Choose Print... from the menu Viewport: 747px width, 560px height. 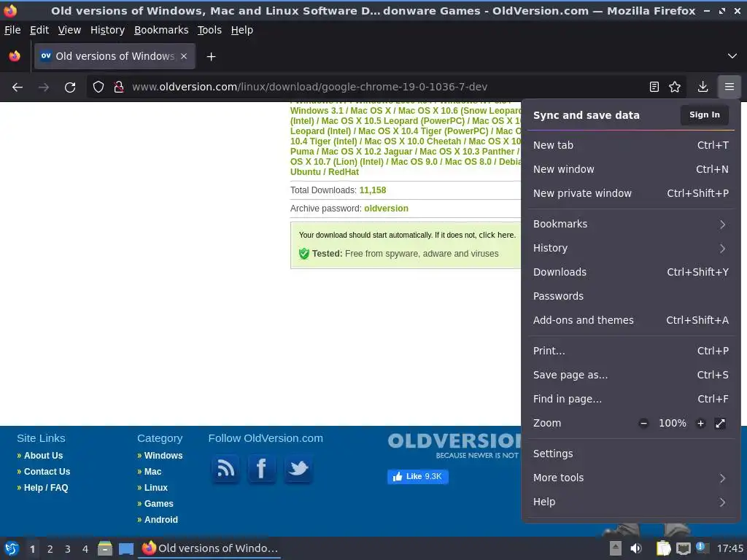click(x=631, y=351)
